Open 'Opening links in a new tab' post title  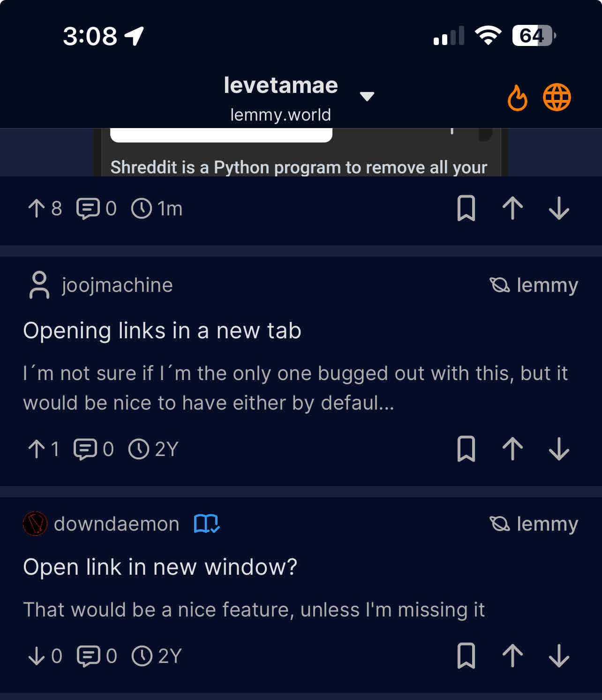(162, 331)
